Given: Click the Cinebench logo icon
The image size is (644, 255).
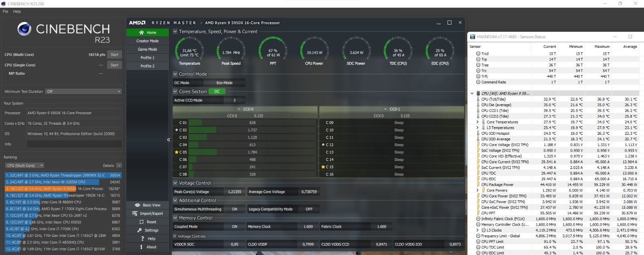Looking at the screenshot, I should [24, 29].
